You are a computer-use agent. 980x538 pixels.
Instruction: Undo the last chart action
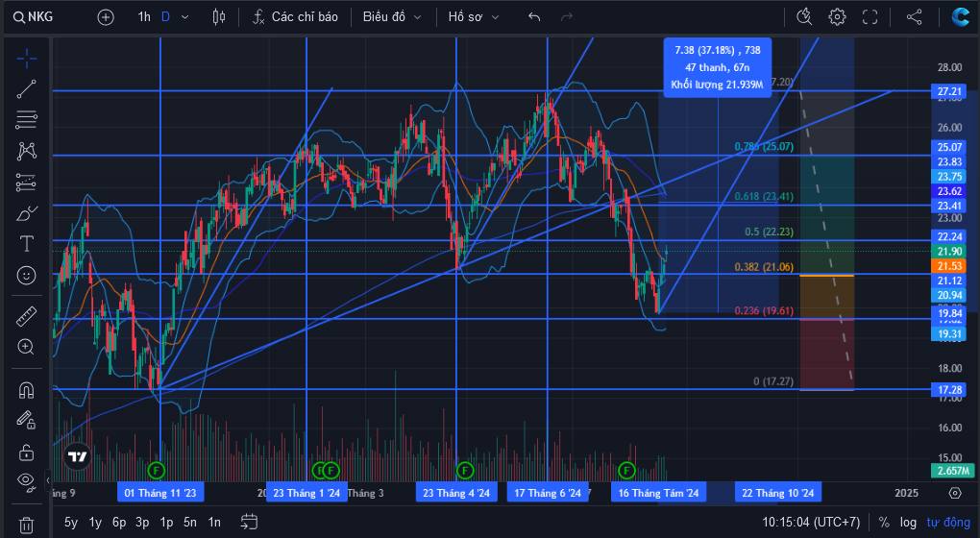tap(534, 17)
